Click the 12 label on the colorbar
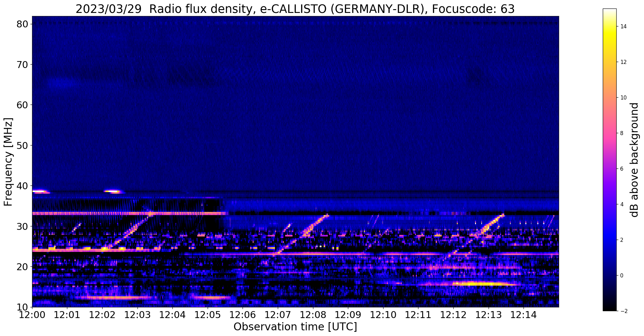Screen dimensions: 644x336 tap(623, 62)
